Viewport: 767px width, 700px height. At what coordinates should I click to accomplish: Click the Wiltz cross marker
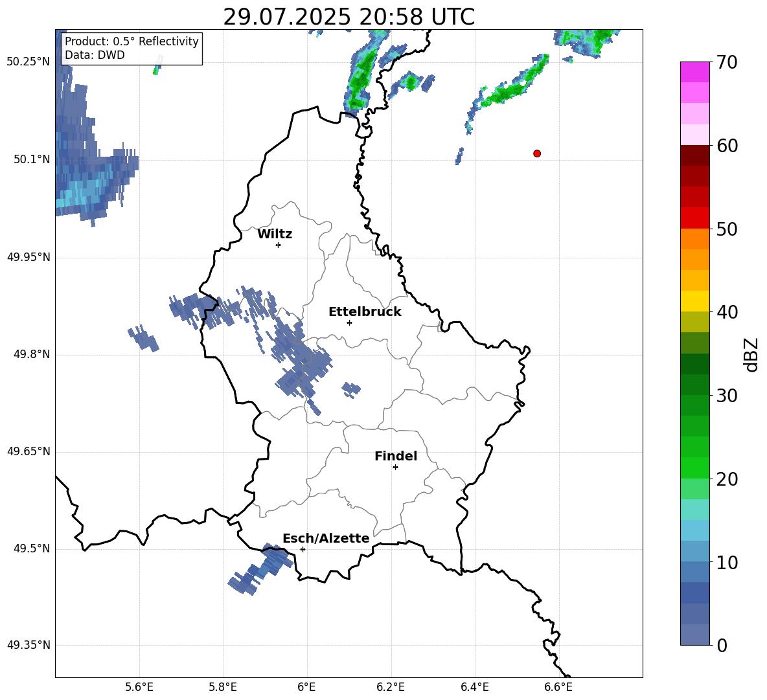point(279,245)
